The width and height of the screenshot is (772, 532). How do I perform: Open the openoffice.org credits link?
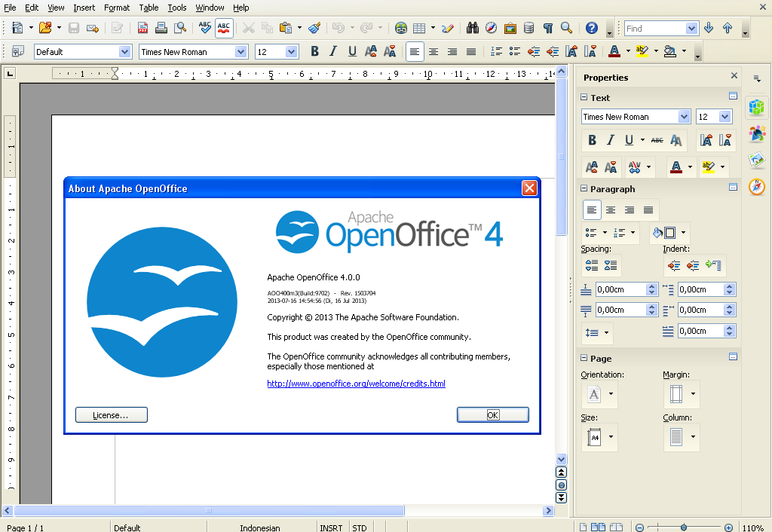[356, 384]
